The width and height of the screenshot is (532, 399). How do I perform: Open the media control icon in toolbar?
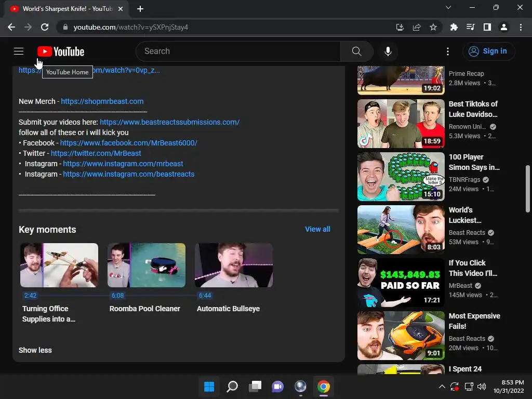(470, 27)
